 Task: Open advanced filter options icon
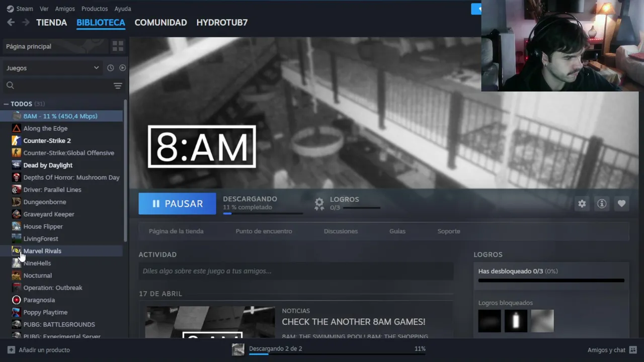(118, 85)
